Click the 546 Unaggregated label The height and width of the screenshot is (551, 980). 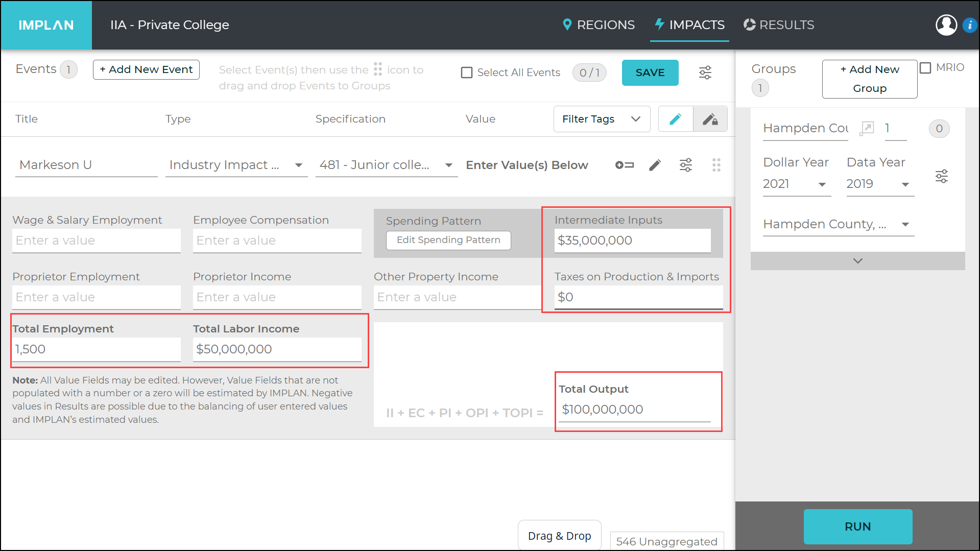(666, 541)
